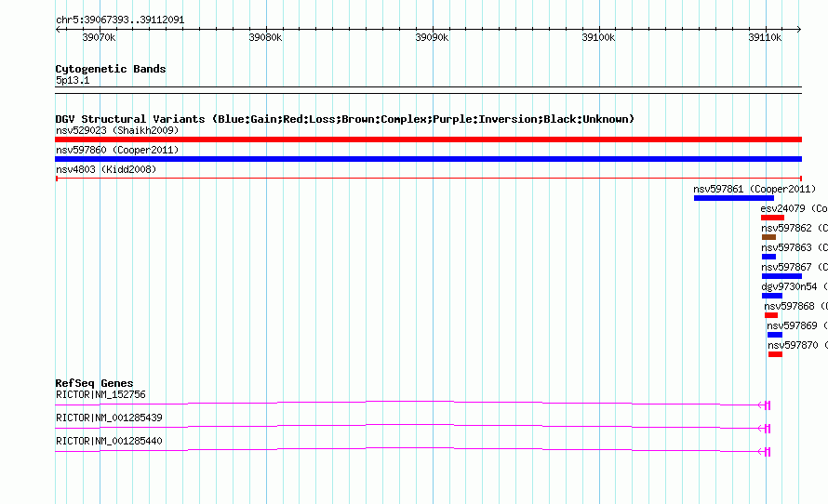The image size is (828, 504).
Task: Click the nsv597862 variant label
Action: click(x=795, y=228)
